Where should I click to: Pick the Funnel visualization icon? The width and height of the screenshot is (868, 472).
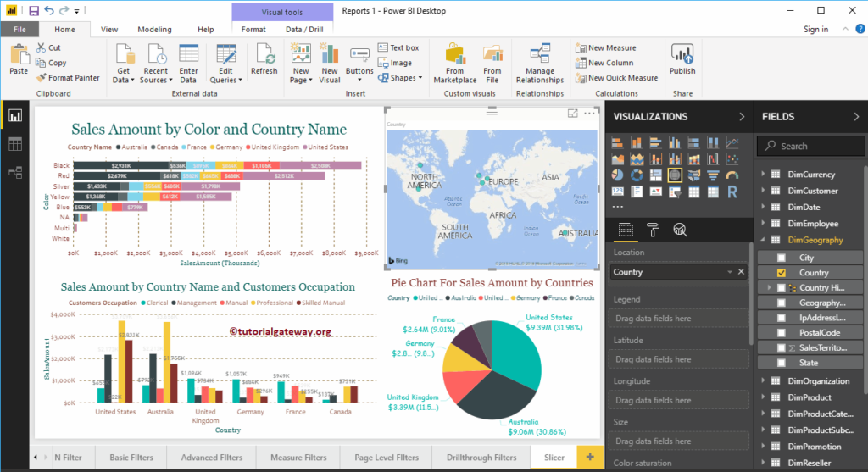point(713,175)
